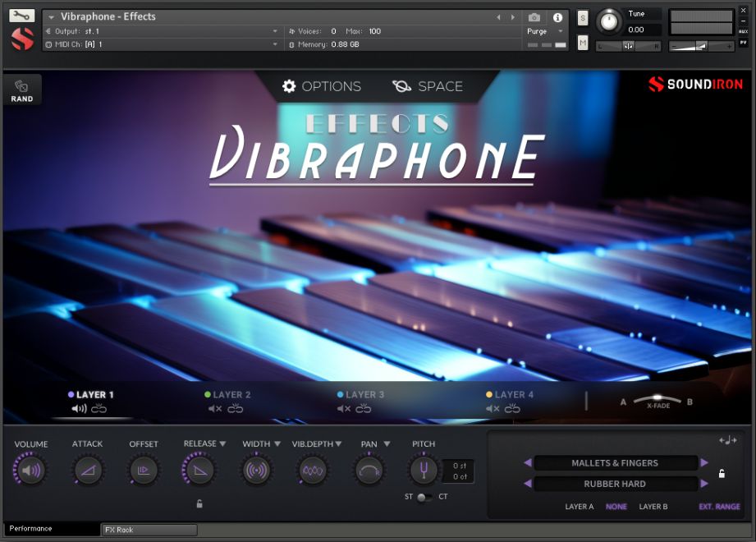Open the Purge menu

point(542,30)
